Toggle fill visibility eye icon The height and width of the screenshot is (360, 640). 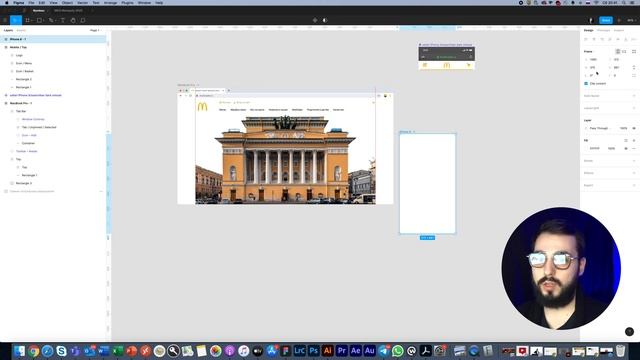626,148
